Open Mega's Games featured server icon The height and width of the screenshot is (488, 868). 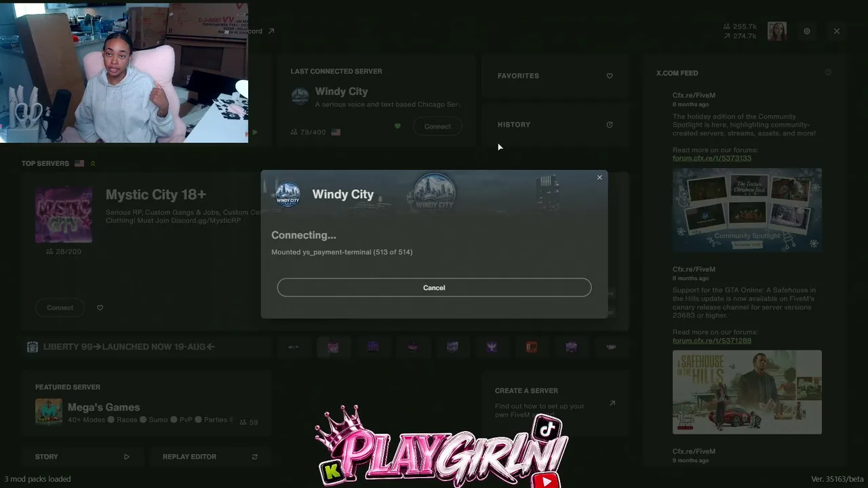pyautogui.click(x=48, y=411)
